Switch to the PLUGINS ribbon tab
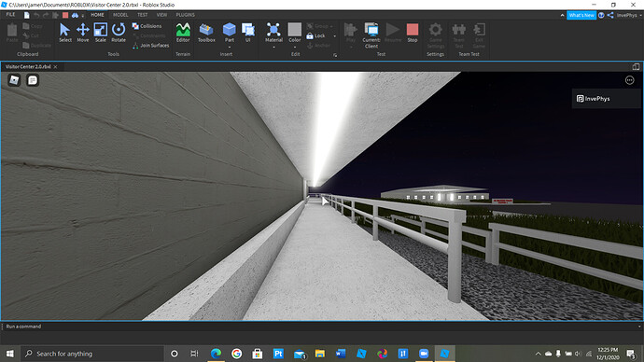 coord(185,15)
